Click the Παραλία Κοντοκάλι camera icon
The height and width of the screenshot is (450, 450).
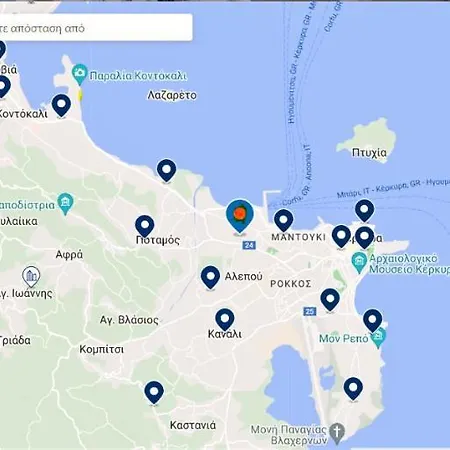point(80,74)
